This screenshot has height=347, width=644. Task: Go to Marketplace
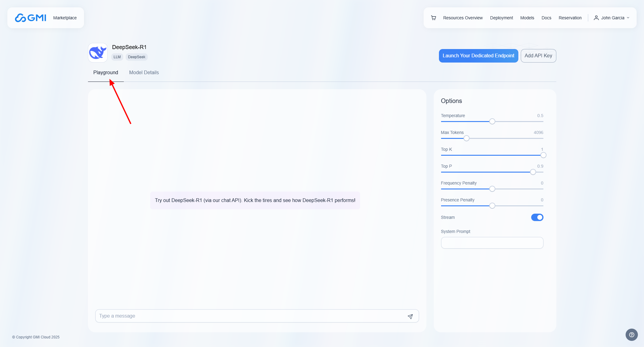[65, 18]
